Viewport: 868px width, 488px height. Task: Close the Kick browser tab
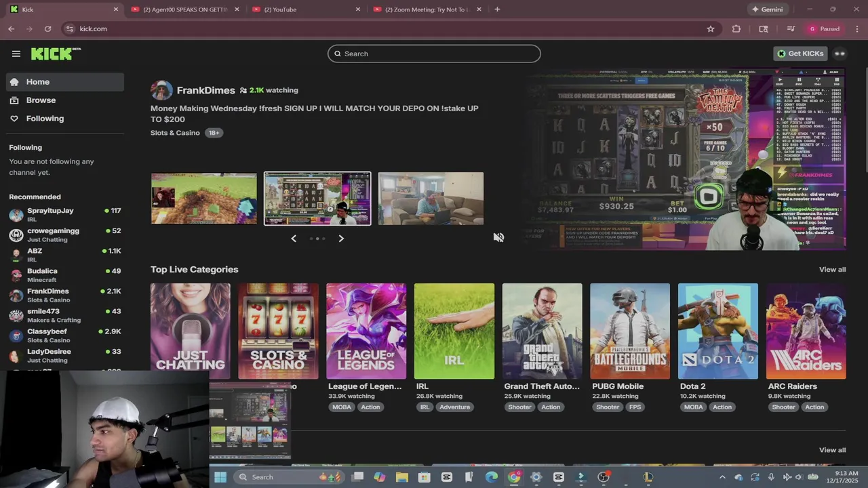[115, 9]
